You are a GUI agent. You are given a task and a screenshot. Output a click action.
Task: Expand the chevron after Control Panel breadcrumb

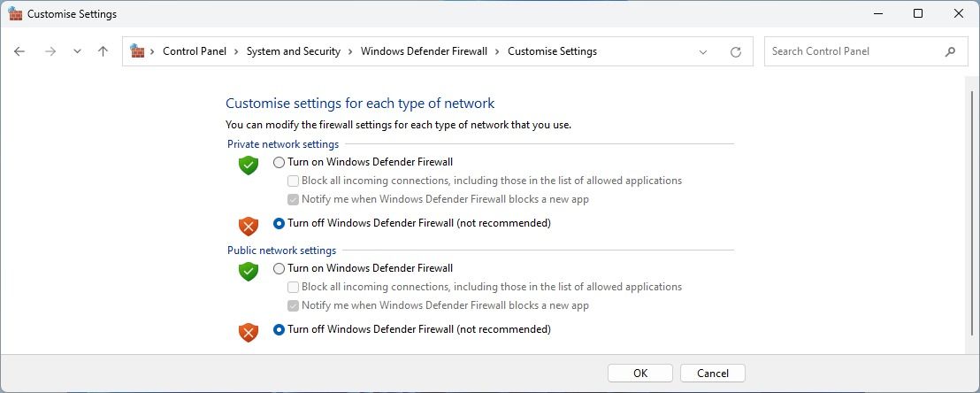coord(237,51)
